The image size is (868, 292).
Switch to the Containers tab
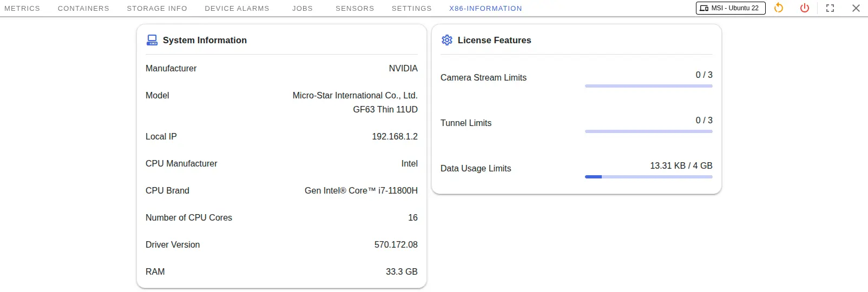[x=83, y=9]
